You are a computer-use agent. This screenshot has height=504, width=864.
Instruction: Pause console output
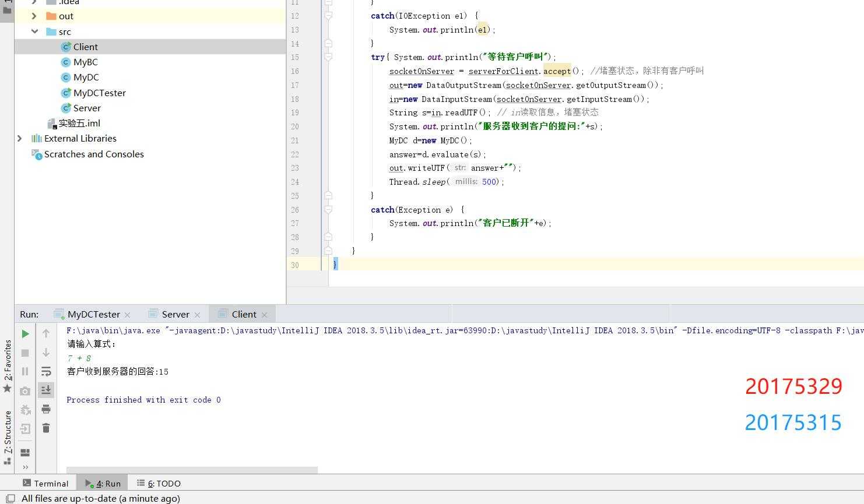point(25,371)
